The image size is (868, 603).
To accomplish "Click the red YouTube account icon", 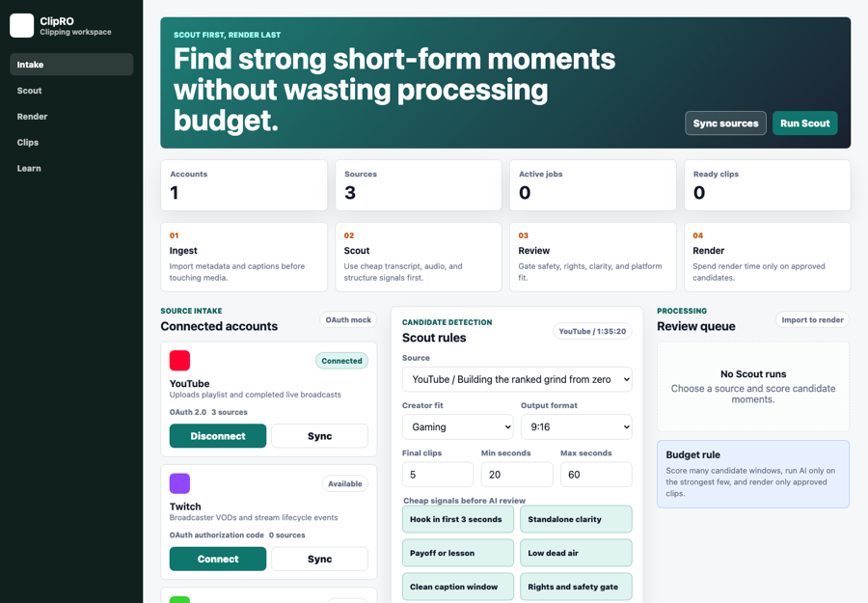I will pyautogui.click(x=179, y=361).
